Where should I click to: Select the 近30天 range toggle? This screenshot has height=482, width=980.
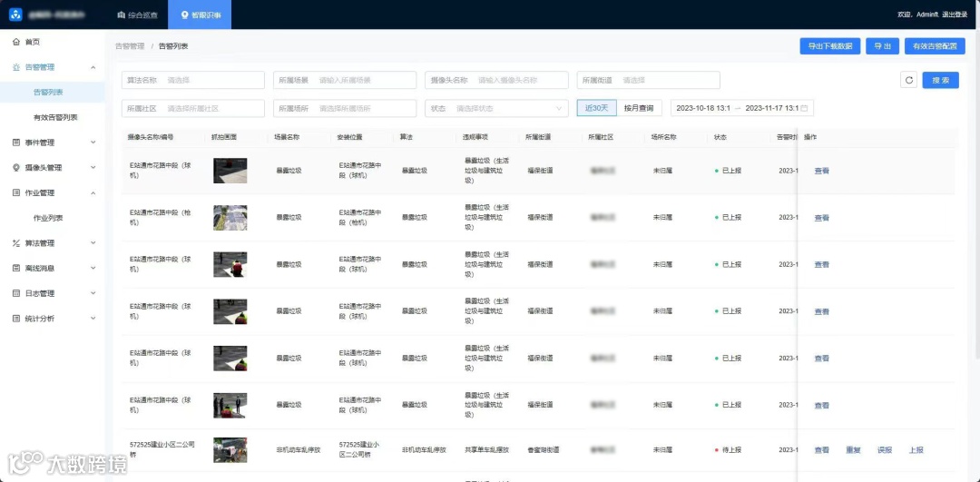(597, 108)
